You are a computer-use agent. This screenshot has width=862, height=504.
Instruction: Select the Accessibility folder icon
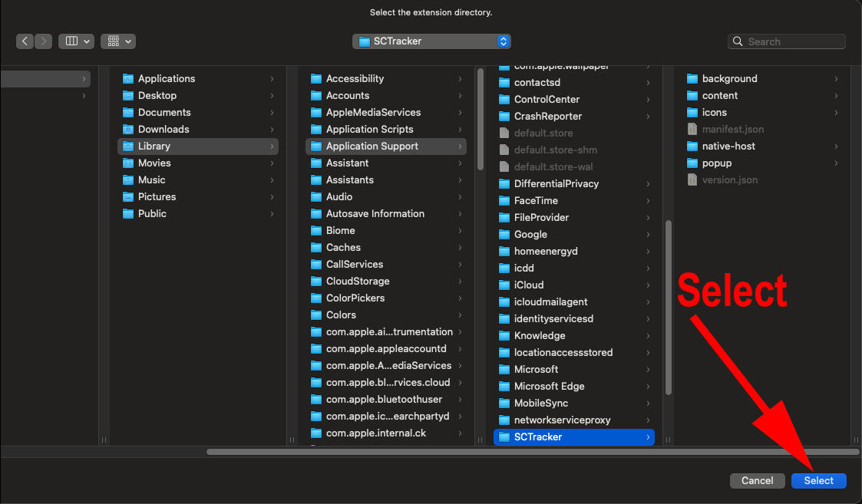(316, 79)
